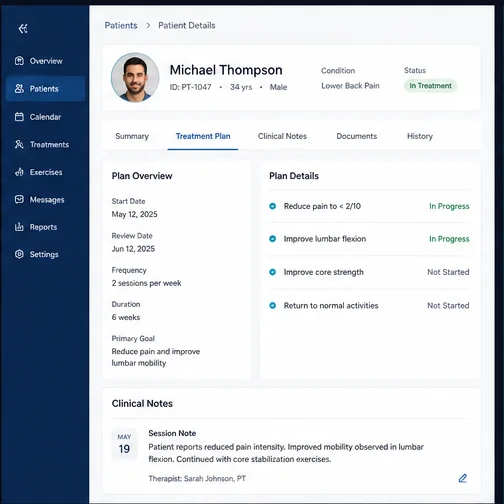Click the Session Note title

172,433
